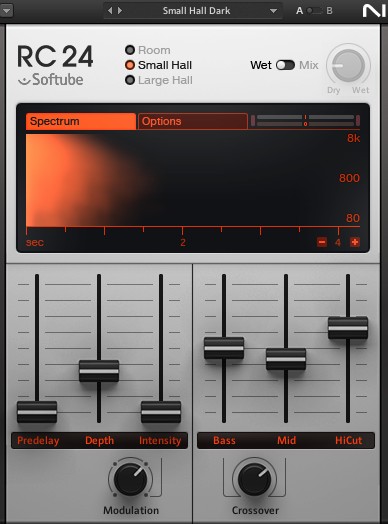Click the Predelay fader handle
This screenshot has width=388, height=524.
pos(37,412)
